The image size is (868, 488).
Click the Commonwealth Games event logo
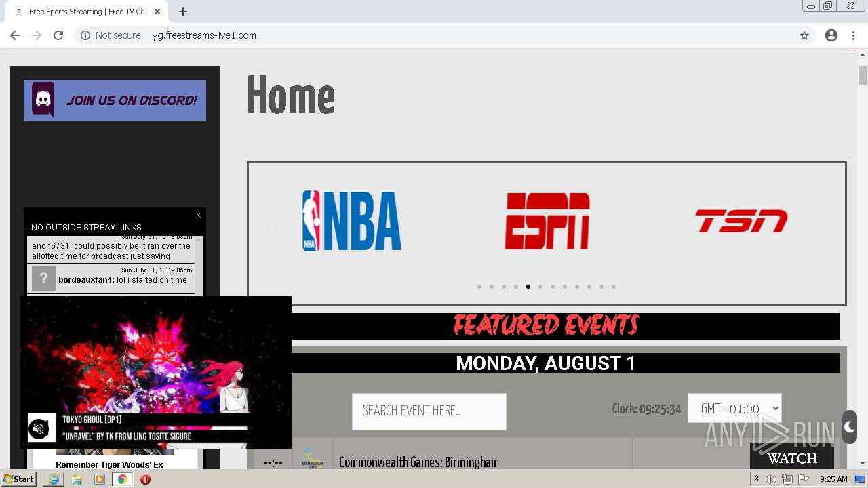[313, 457]
